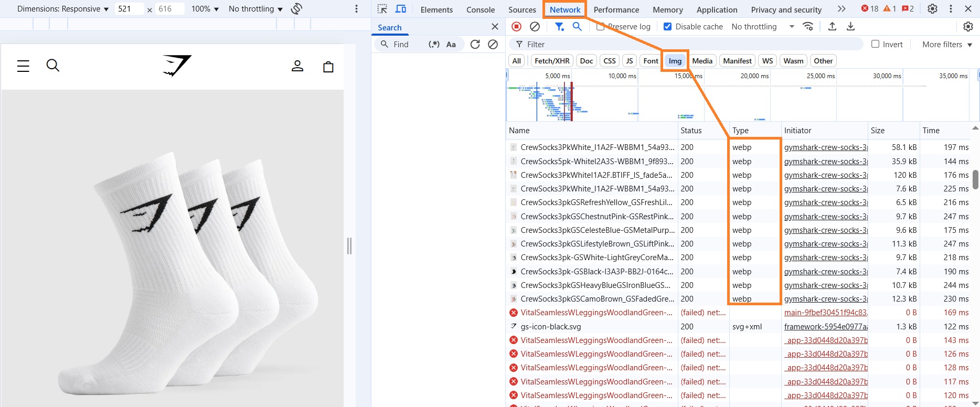Click the warning count badge showing 1
980x407 pixels.
click(890, 9)
